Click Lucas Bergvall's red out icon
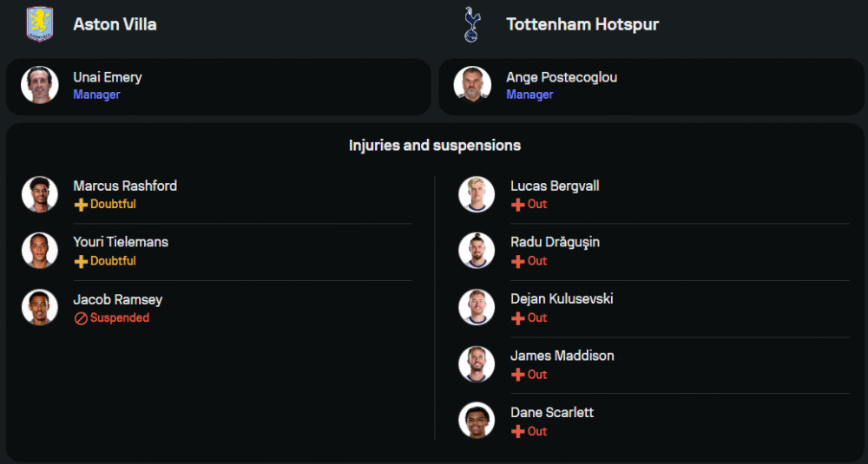Viewport: 868px width, 464px height. [x=518, y=205]
